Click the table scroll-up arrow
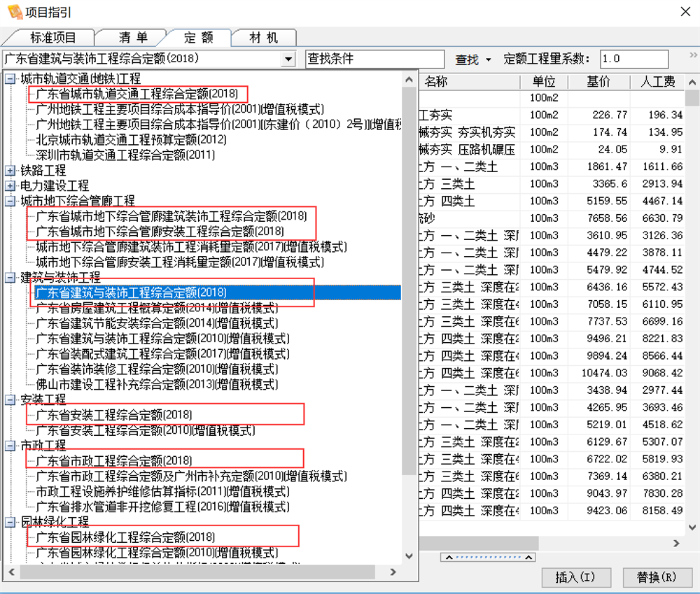The width and height of the screenshot is (700, 594). (692, 82)
